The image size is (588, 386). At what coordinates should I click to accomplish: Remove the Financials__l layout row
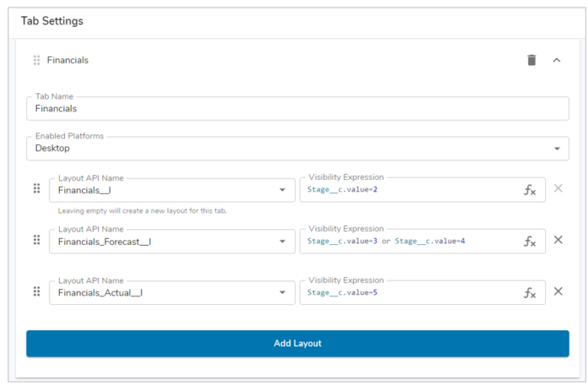(558, 188)
